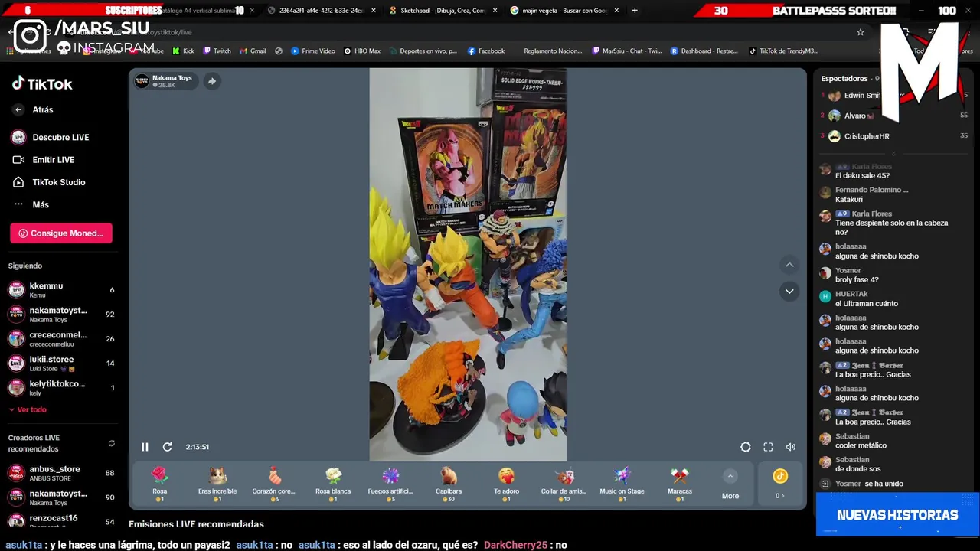
Task: Open Dashboard - Restre bookmark
Action: (x=704, y=51)
